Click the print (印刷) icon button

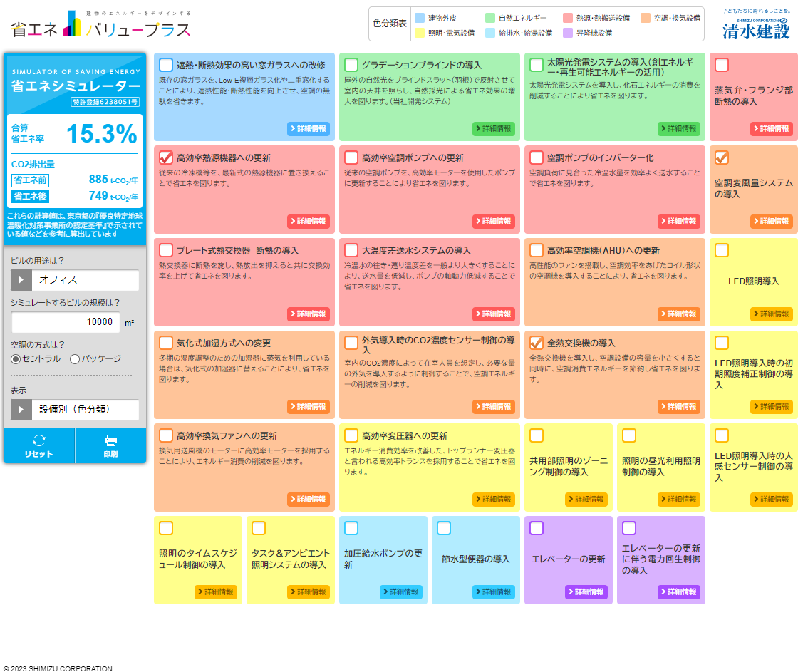(110, 445)
